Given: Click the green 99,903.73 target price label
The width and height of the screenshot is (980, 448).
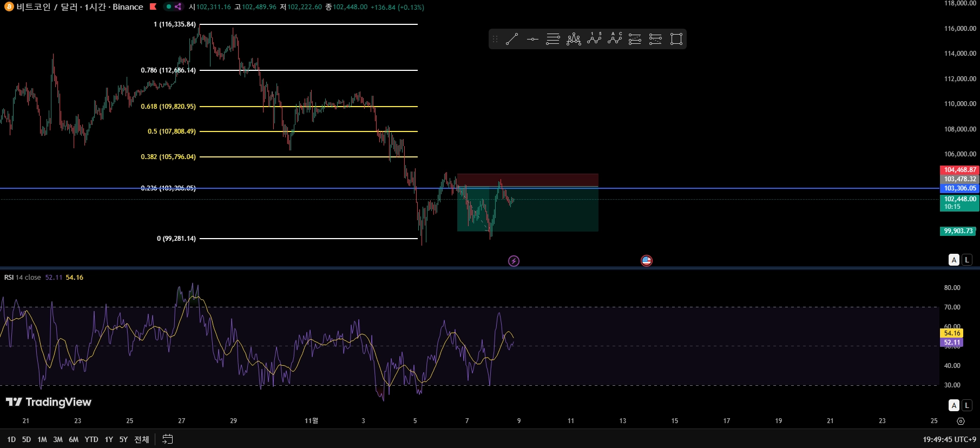Looking at the screenshot, I should [x=958, y=231].
